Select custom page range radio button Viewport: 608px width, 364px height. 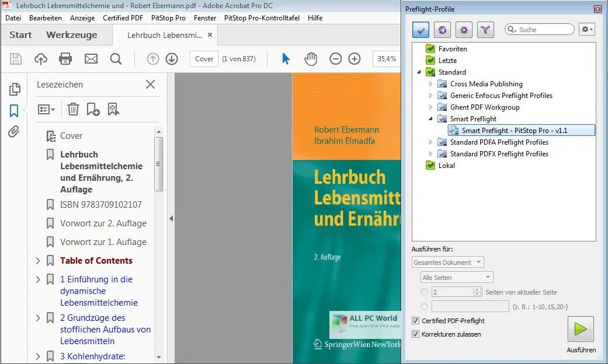pyautogui.click(x=424, y=306)
